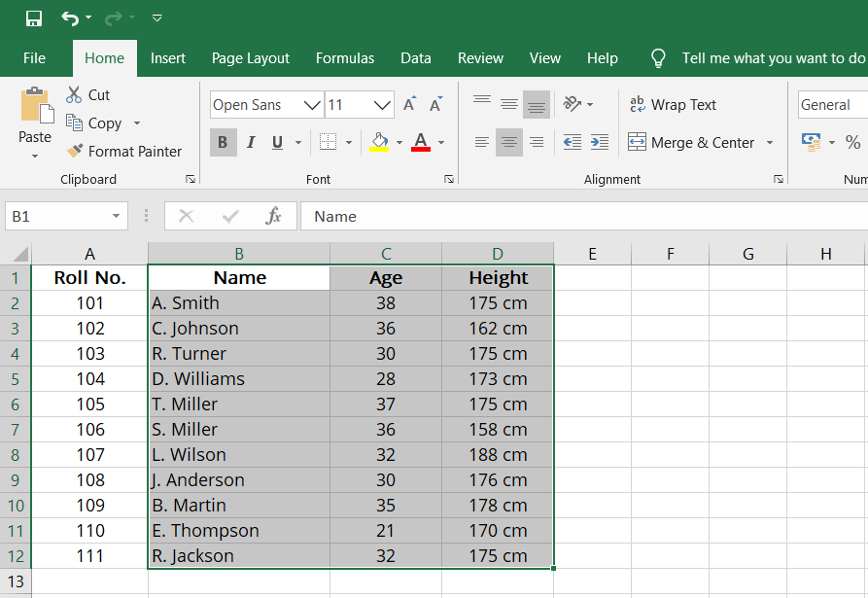Open Merge & Center options arrow
The width and height of the screenshot is (868, 598).
point(770,142)
